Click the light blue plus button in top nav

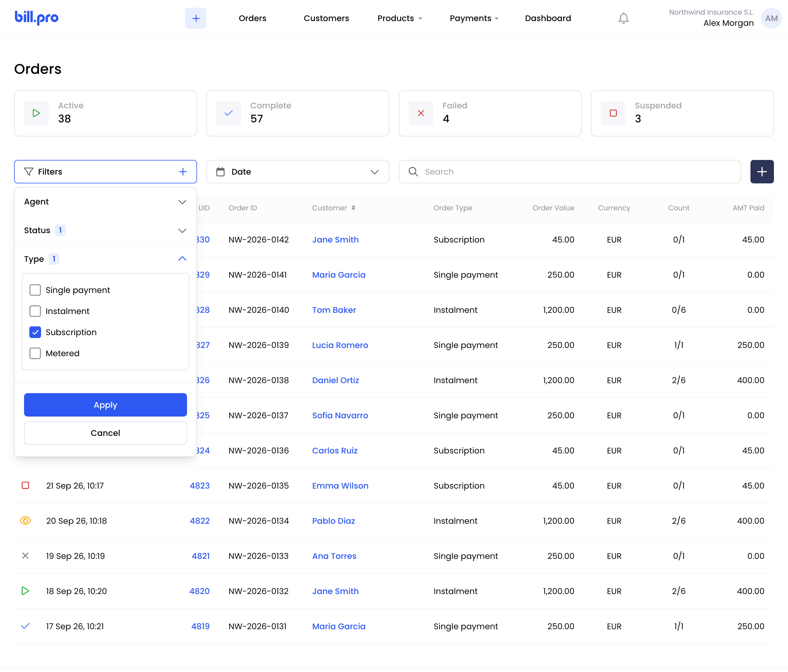pyautogui.click(x=196, y=18)
